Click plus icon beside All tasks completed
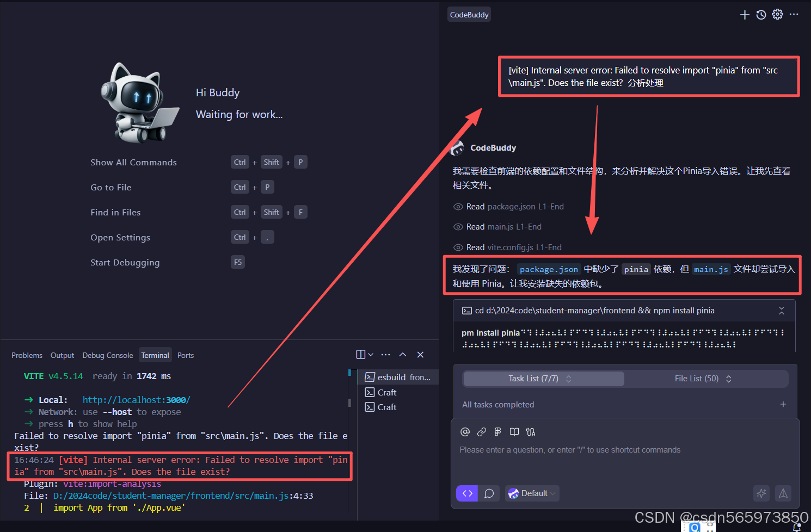 [783, 404]
